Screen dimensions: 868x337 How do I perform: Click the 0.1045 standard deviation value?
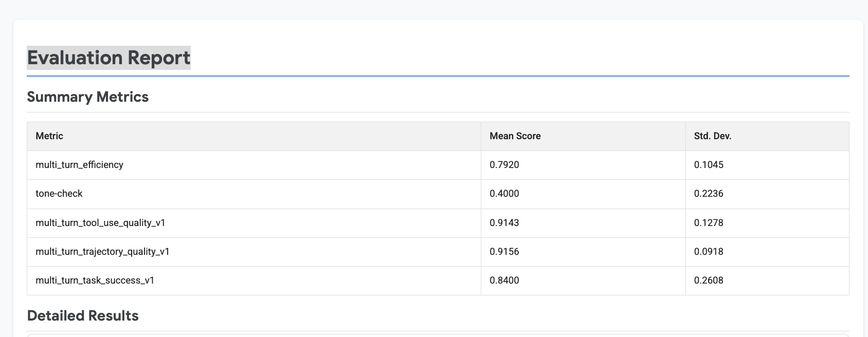click(x=709, y=165)
